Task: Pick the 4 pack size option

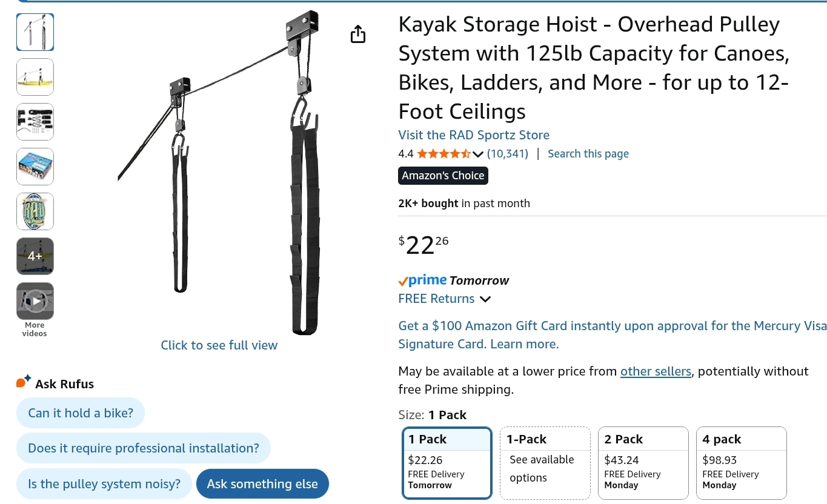Action: tap(741, 463)
